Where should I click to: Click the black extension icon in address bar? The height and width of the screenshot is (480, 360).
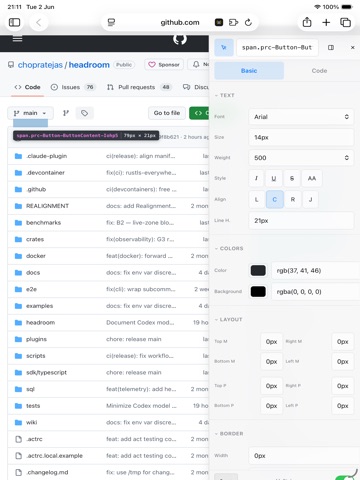pos(219,22)
